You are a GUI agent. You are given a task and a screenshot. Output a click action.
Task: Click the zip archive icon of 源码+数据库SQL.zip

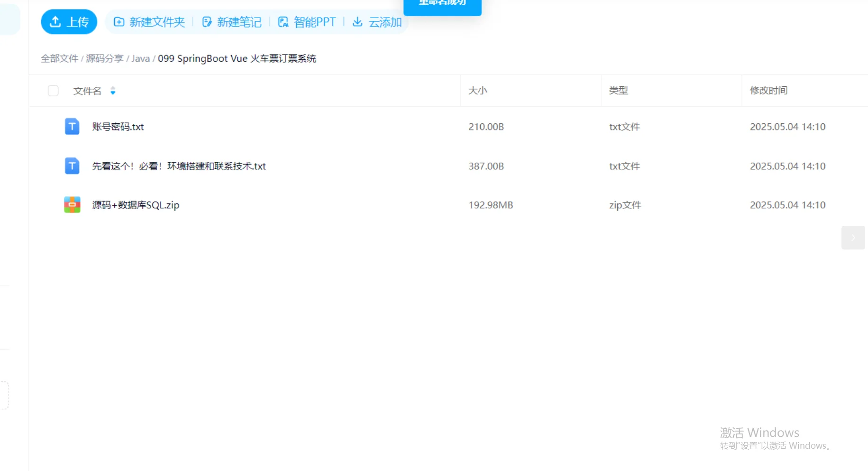click(x=72, y=204)
